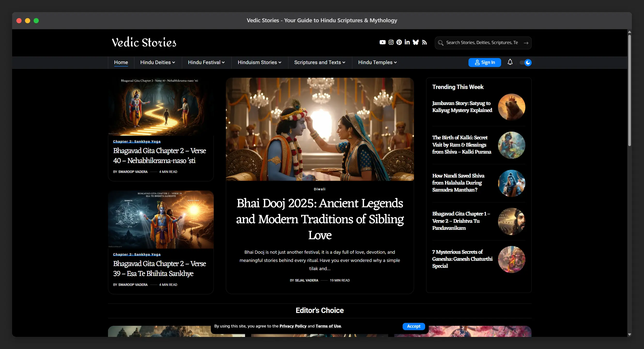644x349 pixels.
Task: Open the Hinduism Stories menu
Action: tap(259, 62)
